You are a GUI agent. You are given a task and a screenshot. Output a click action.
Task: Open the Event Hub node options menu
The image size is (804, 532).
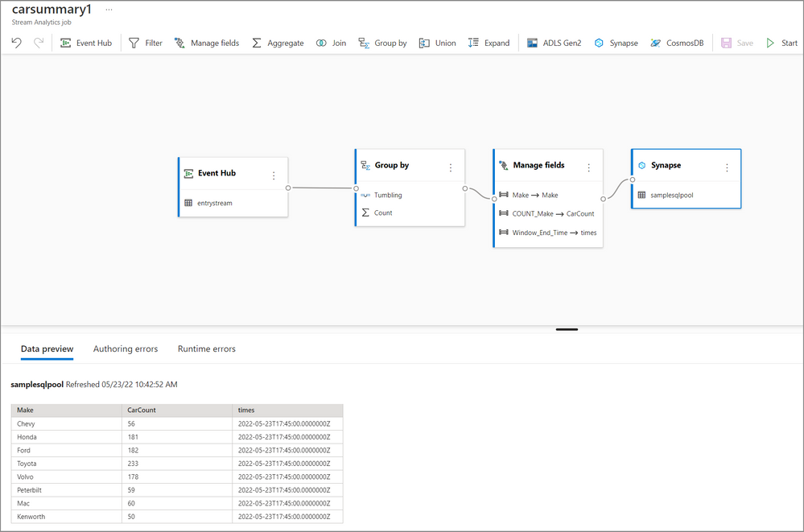pos(274,175)
